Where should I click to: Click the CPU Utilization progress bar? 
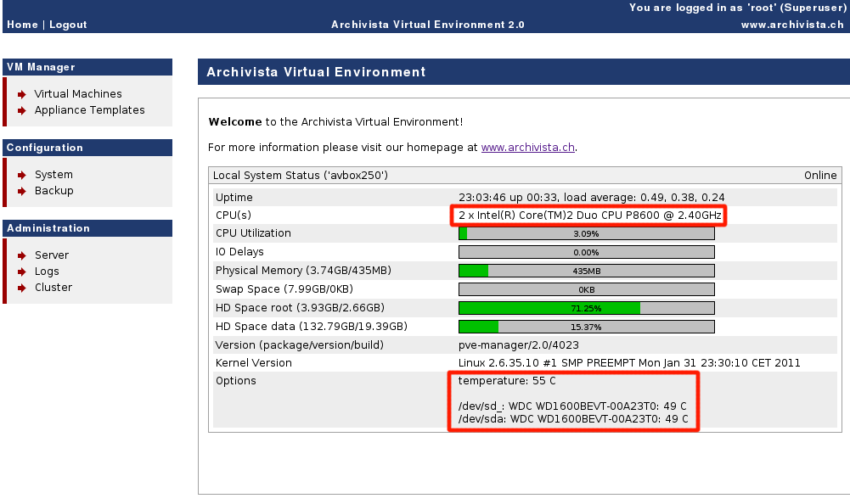tap(586, 233)
